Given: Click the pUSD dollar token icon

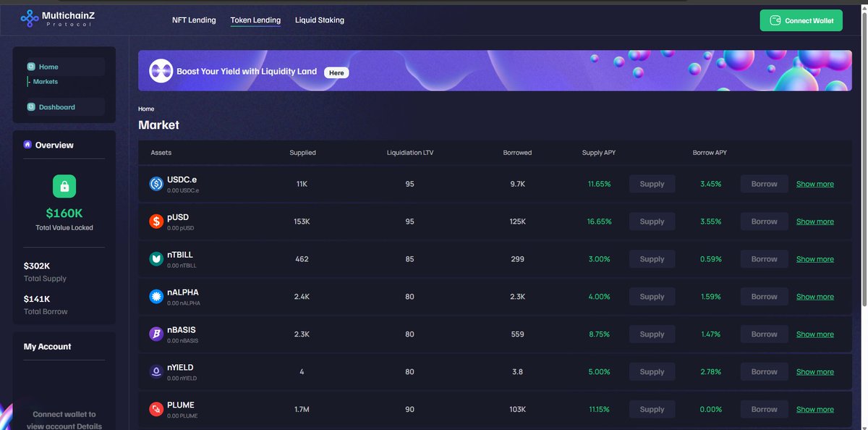Looking at the screenshot, I should tap(156, 221).
